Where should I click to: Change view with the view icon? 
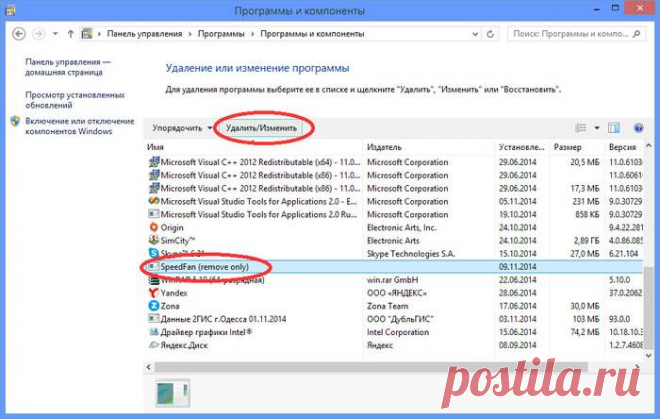coord(581,128)
